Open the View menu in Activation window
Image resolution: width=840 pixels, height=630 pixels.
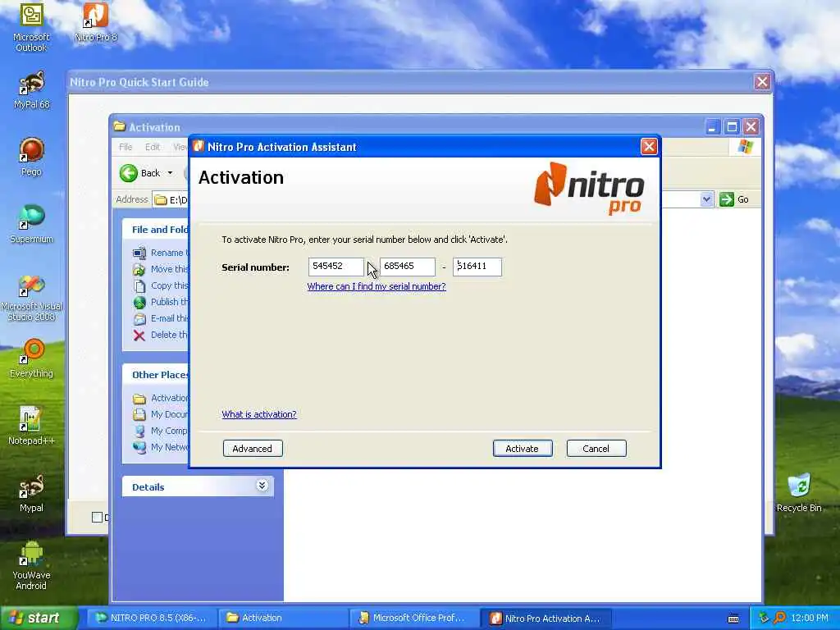click(180, 147)
